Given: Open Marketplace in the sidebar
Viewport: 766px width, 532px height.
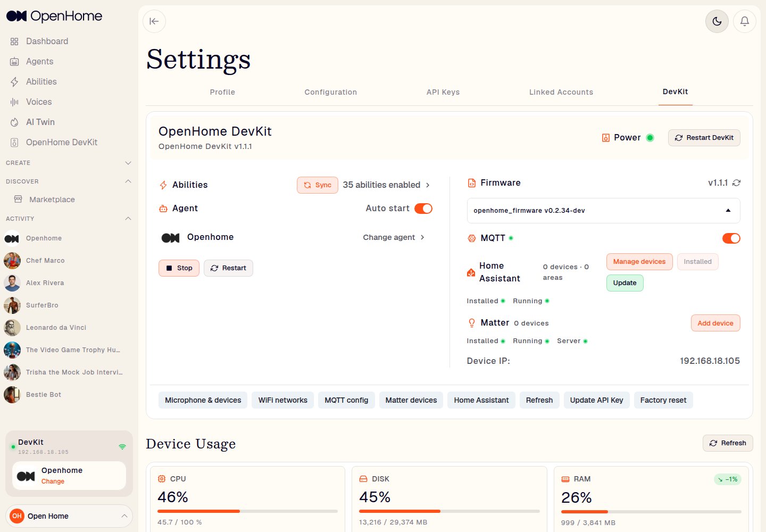Looking at the screenshot, I should [x=52, y=199].
